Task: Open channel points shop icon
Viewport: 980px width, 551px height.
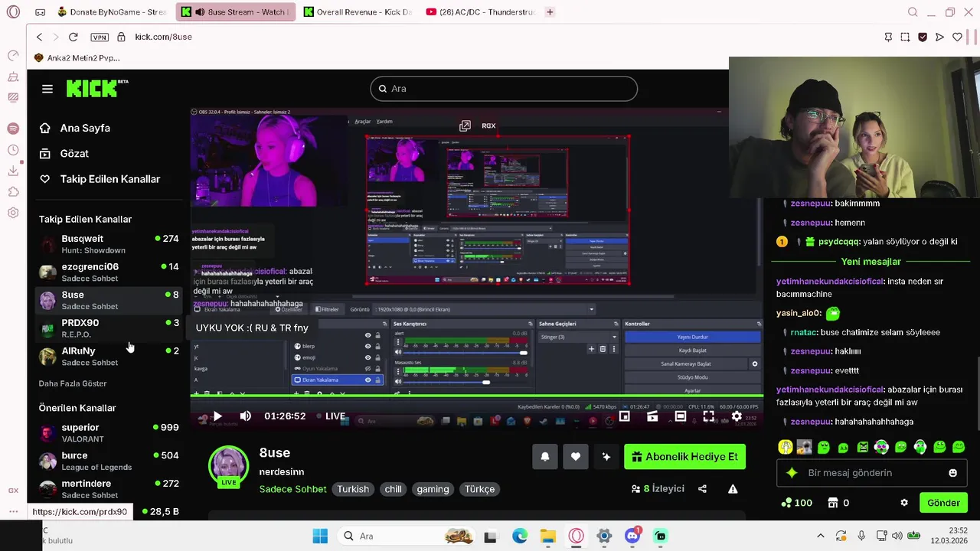Action: point(834,503)
